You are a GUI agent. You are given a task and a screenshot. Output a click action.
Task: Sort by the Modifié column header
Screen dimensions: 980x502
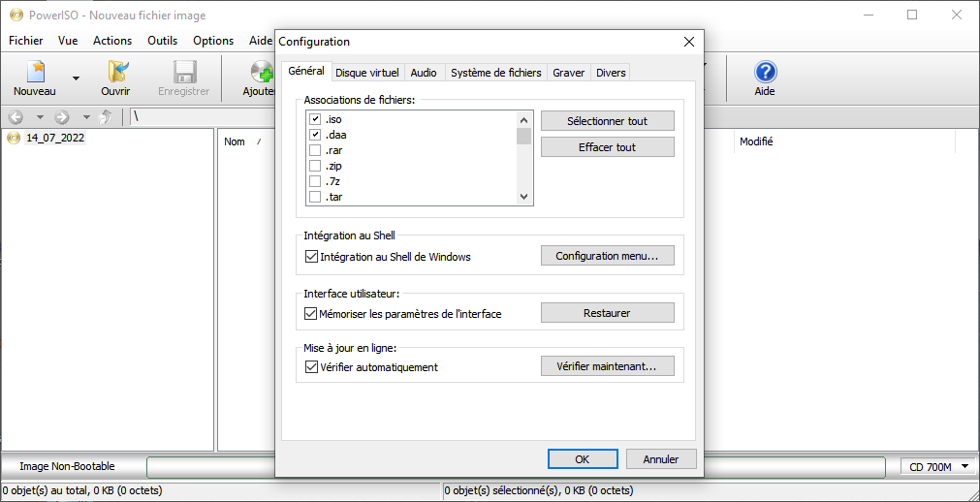click(756, 141)
